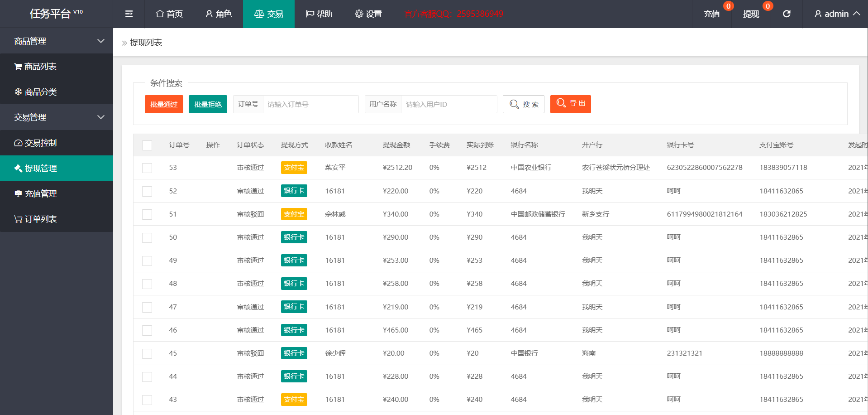868x415 pixels.
Task: Click the house icon next to 首页
Action: click(x=160, y=14)
